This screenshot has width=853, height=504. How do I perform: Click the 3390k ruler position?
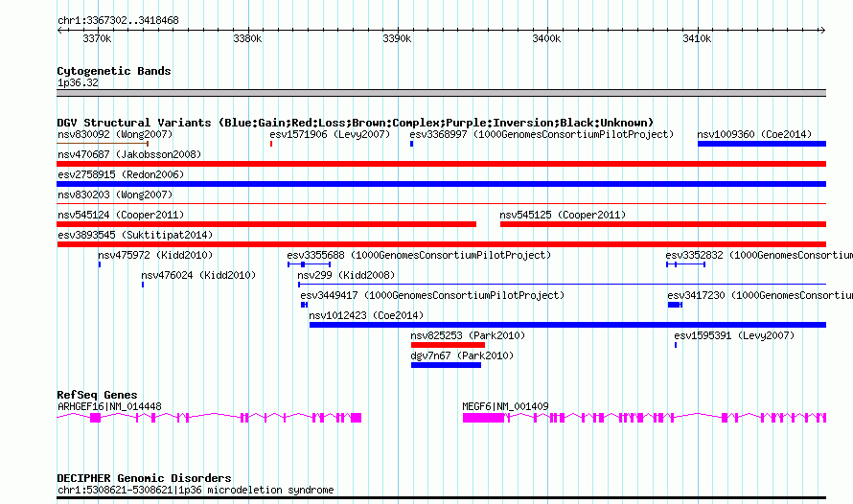397,38
